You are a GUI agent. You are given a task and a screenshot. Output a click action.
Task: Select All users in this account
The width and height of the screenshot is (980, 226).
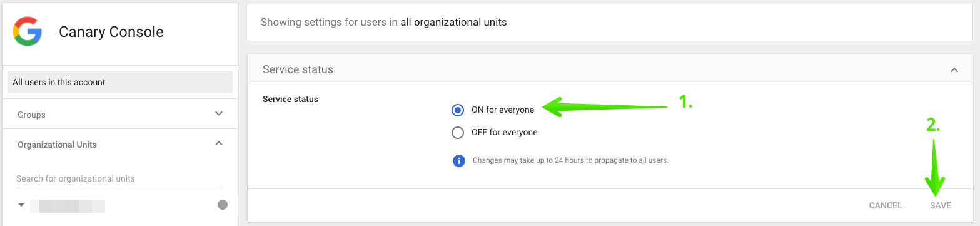click(x=120, y=82)
